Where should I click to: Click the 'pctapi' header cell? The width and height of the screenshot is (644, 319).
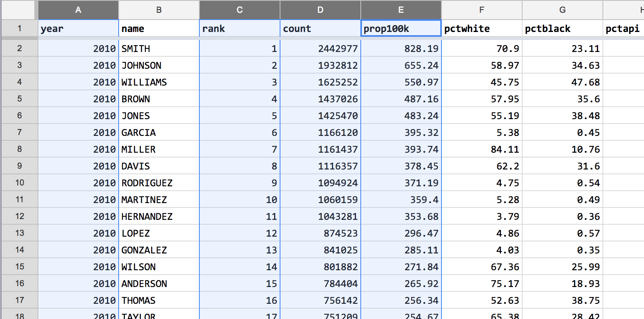tap(623, 28)
